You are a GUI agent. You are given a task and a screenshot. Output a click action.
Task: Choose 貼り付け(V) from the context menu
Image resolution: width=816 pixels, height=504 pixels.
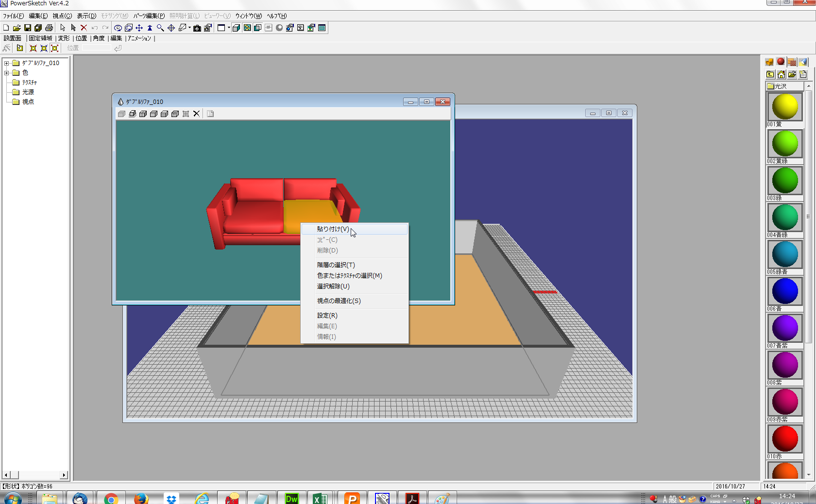pos(333,229)
